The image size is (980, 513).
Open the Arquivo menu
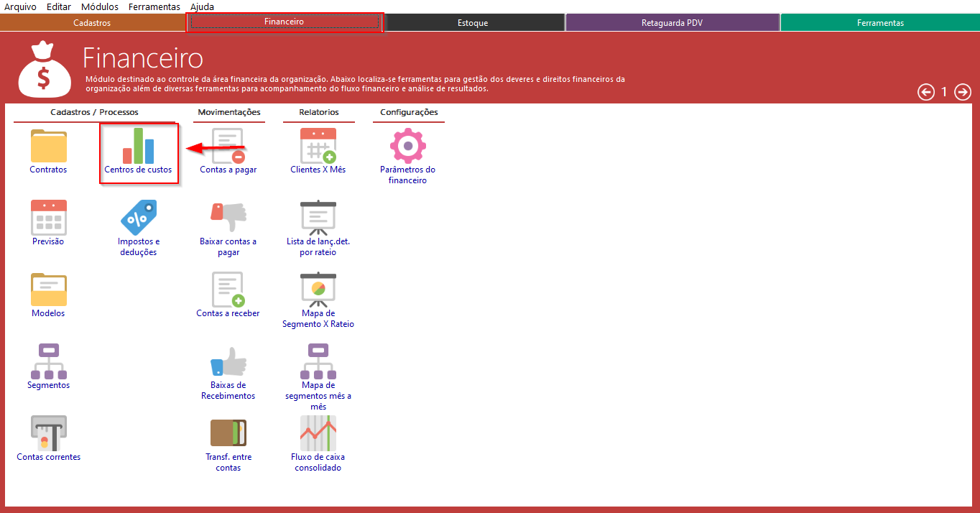coord(20,6)
